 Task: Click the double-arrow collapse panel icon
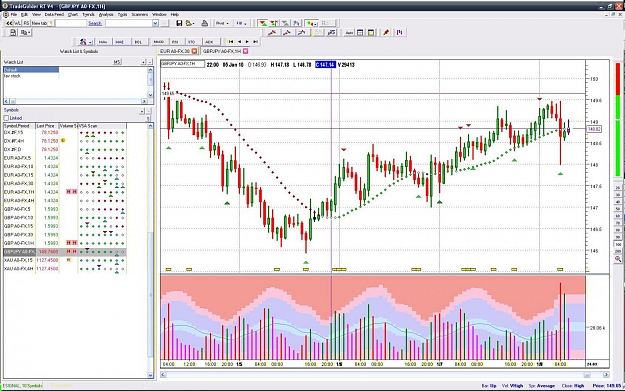click(9, 23)
